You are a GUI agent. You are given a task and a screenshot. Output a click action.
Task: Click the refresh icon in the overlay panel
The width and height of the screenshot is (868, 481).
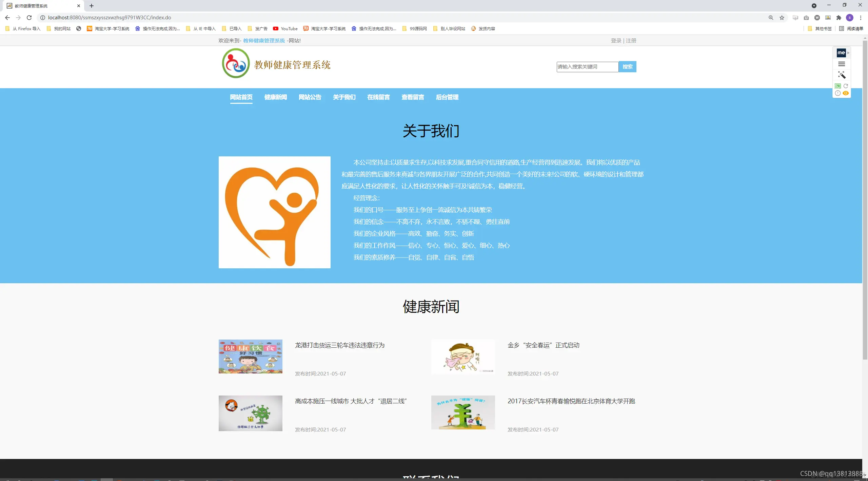click(846, 86)
